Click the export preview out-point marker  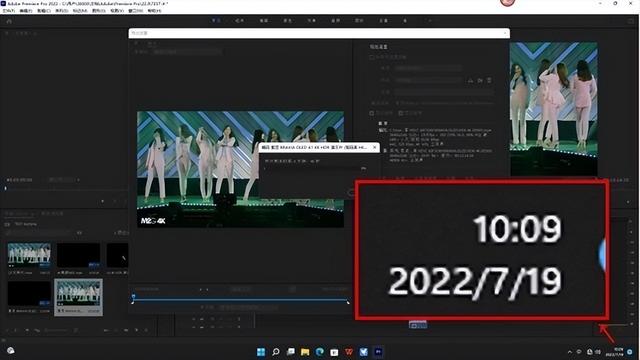point(348,301)
